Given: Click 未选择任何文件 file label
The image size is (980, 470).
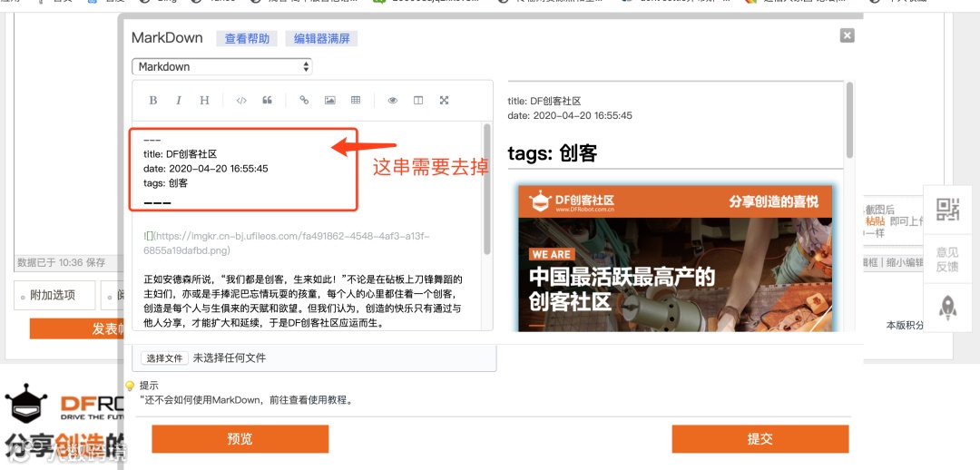Looking at the screenshot, I should click(230, 358).
